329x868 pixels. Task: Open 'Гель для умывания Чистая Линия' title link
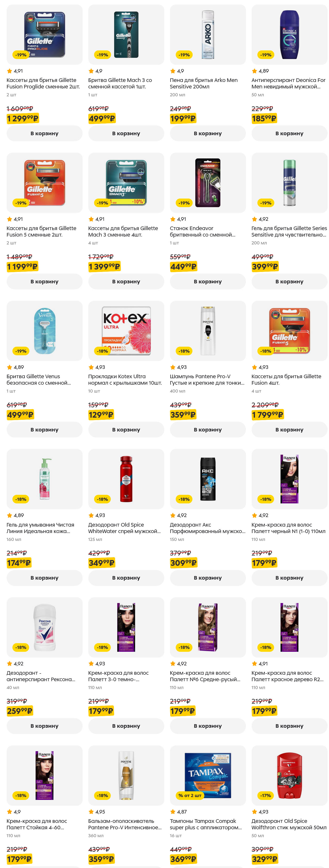click(x=40, y=528)
